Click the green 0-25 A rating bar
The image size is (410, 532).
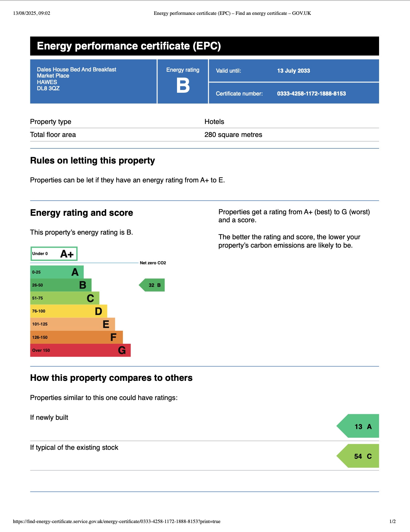(57, 272)
